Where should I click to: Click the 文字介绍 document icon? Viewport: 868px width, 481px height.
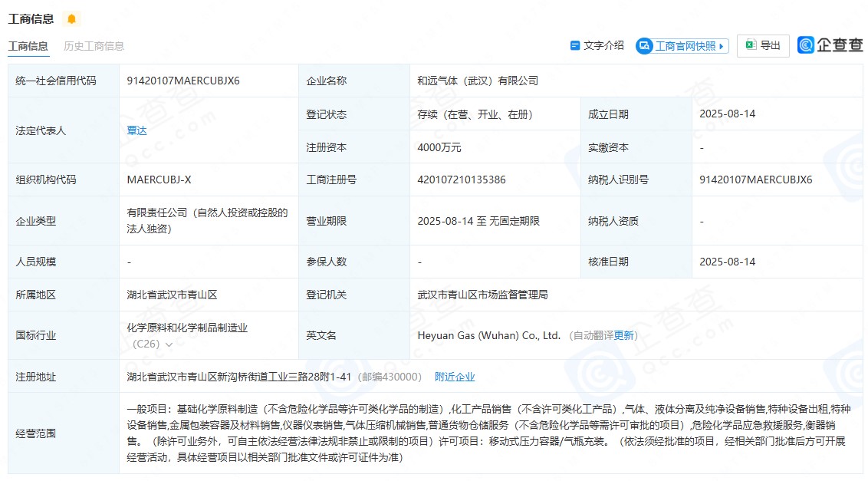(x=574, y=45)
